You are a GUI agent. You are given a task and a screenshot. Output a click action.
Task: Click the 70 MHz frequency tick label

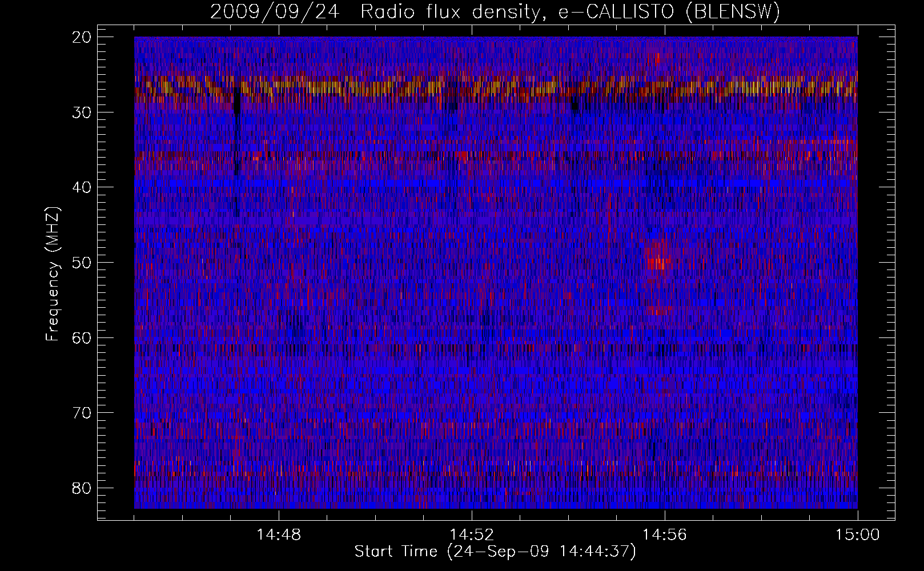[x=82, y=413]
